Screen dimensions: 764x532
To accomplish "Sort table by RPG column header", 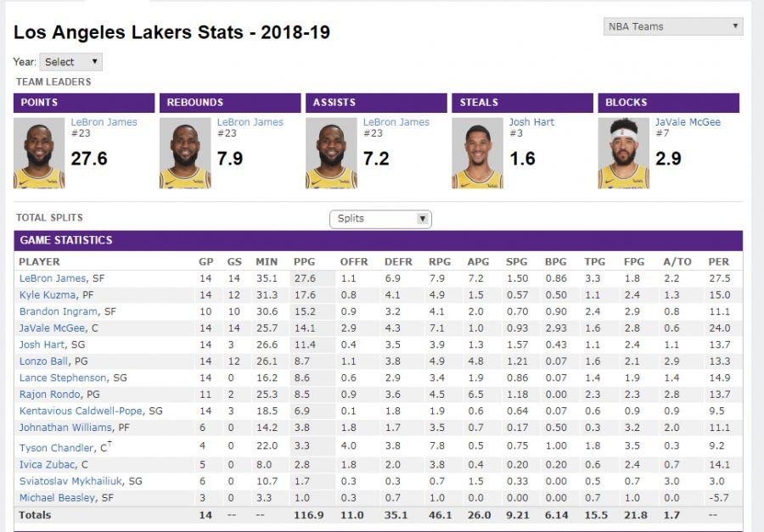I will tap(440, 261).
